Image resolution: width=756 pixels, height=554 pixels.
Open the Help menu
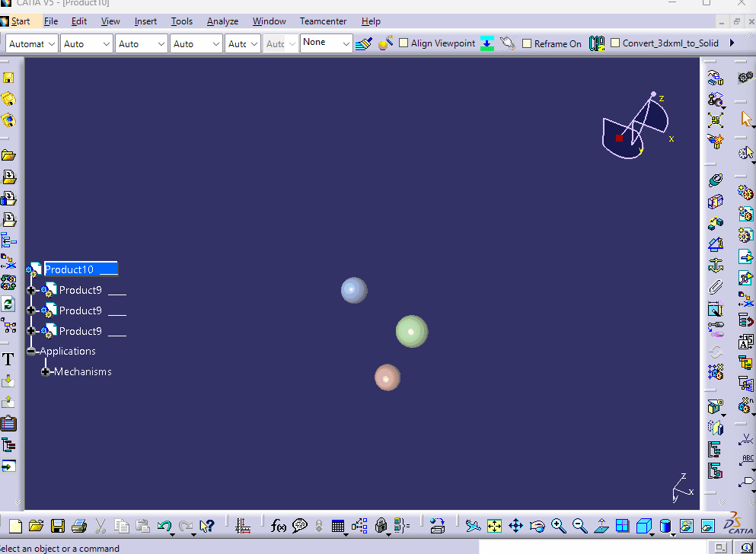coord(371,21)
